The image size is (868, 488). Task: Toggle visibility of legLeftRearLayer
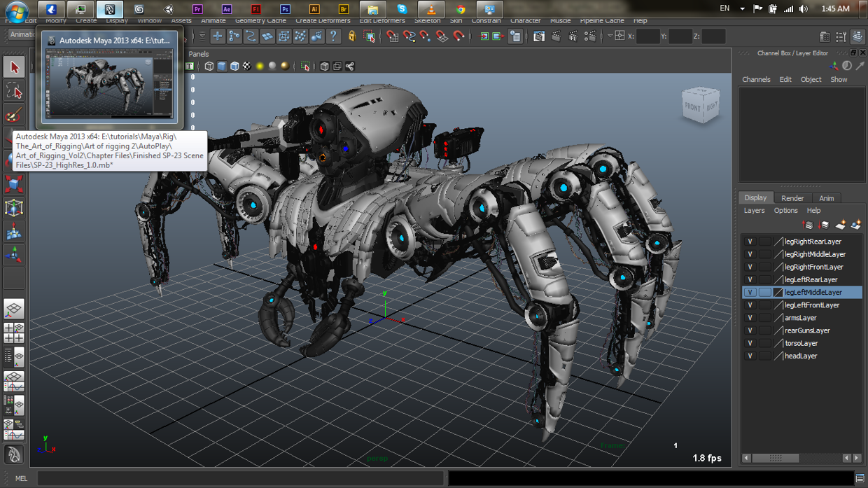[x=750, y=279]
